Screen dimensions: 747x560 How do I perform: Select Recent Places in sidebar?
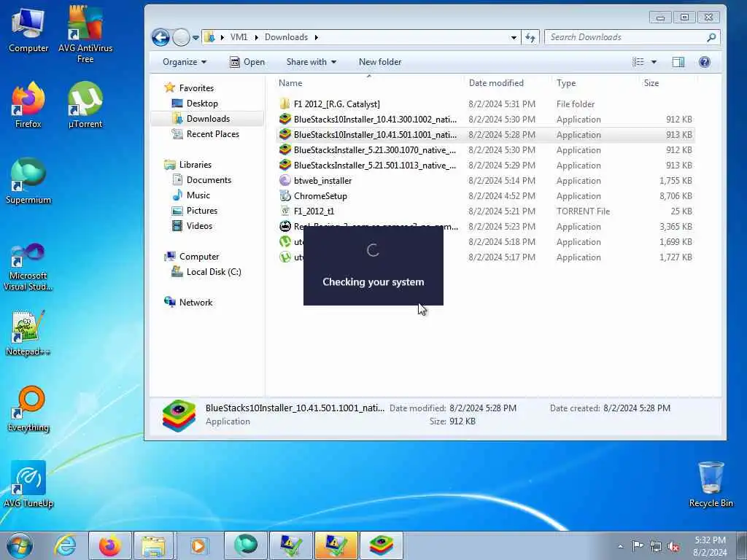tap(212, 134)
